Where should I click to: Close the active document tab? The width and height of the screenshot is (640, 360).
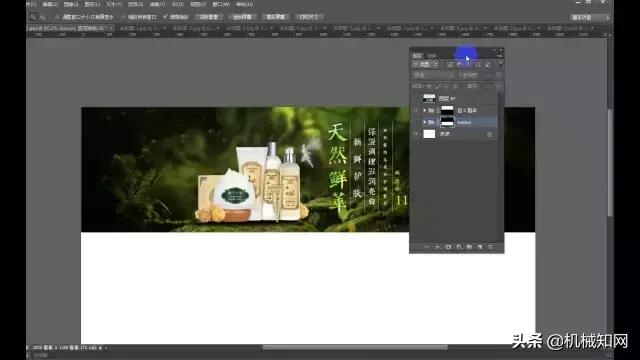(x=111, y=28)
